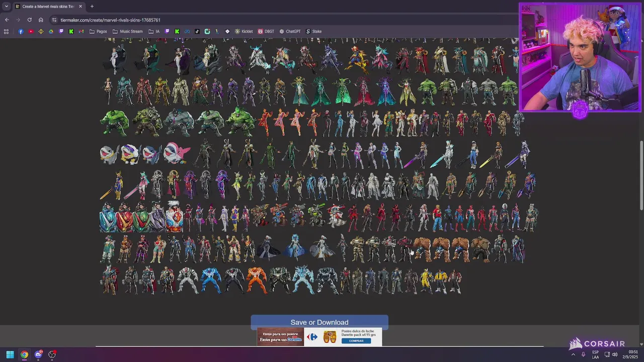Open the system tray volume icon
This screenshot has width=644, height=362.
[615, 354]
